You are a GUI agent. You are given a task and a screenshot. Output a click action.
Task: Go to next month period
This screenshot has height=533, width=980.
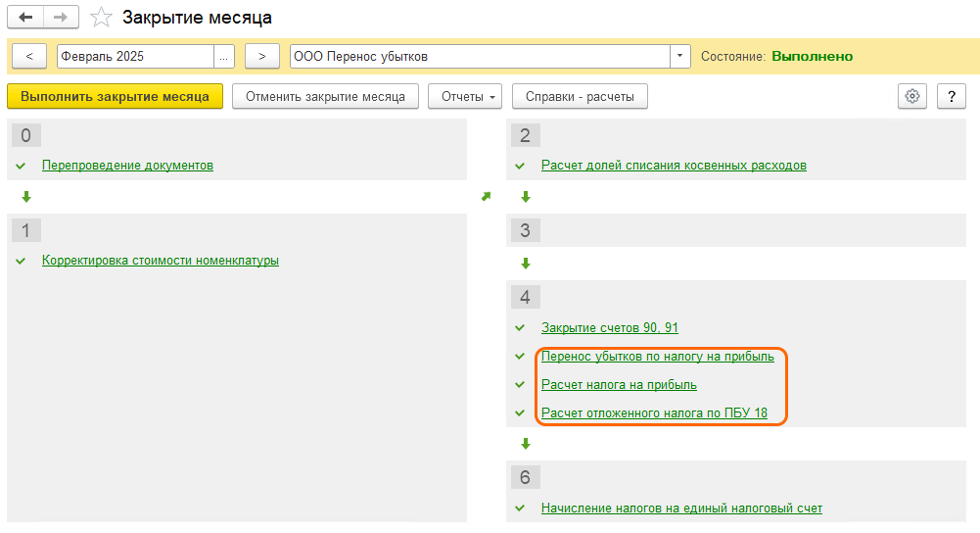(x=261, y=56)
